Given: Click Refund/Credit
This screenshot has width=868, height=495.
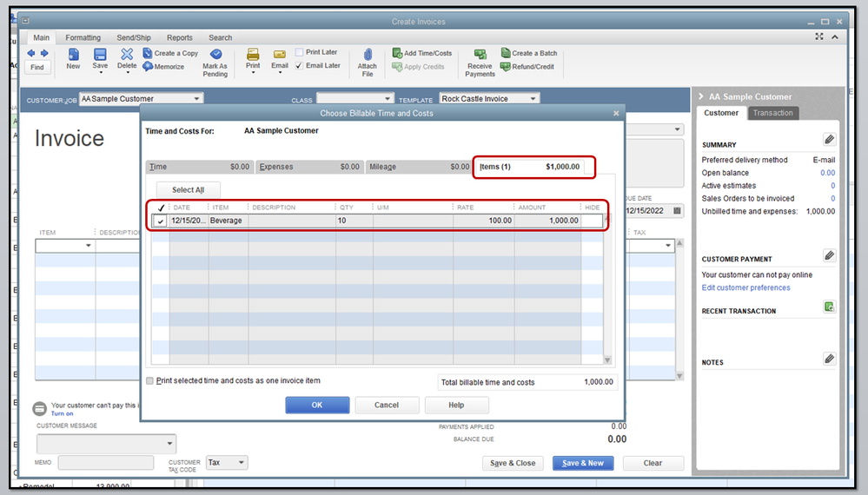Looking at the screenshot, I should [527, 66].
